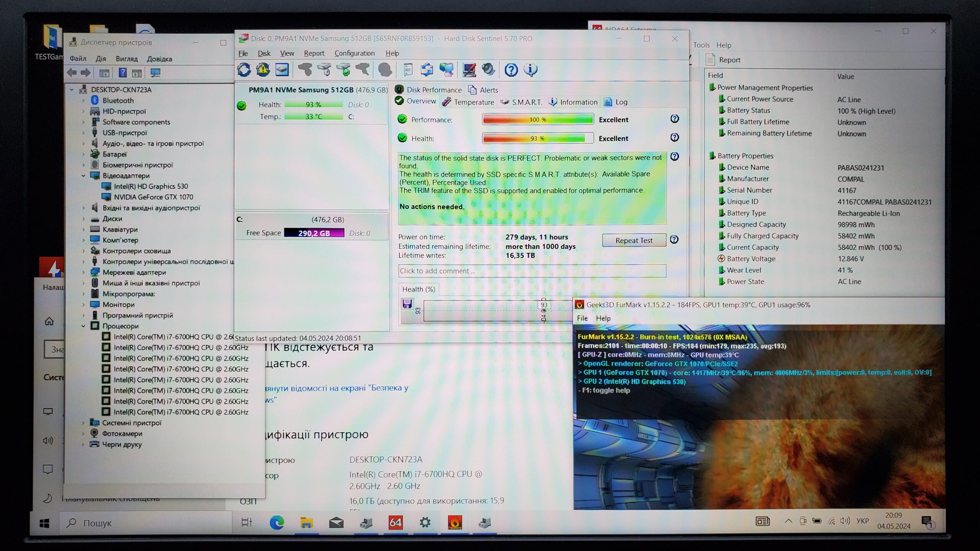Viewport: 980px width, 551px height.
Task: Click the 'Click to add comment' field
Action: [x=532, y=271]
